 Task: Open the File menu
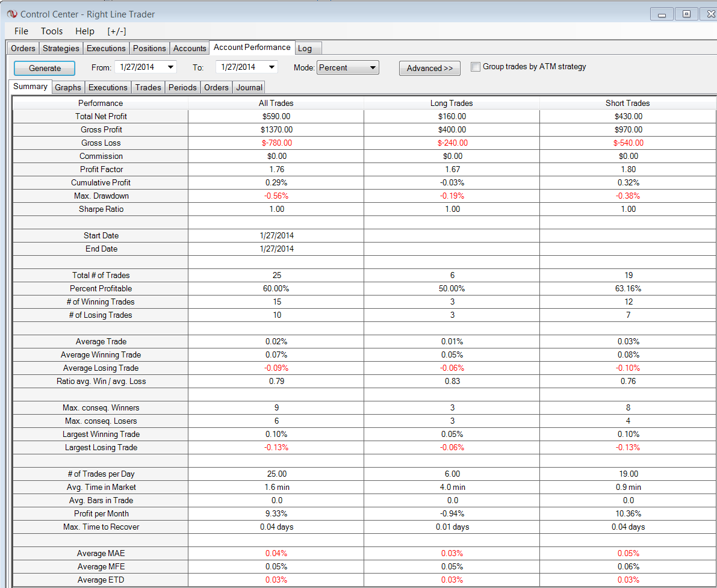click(22, 31)
